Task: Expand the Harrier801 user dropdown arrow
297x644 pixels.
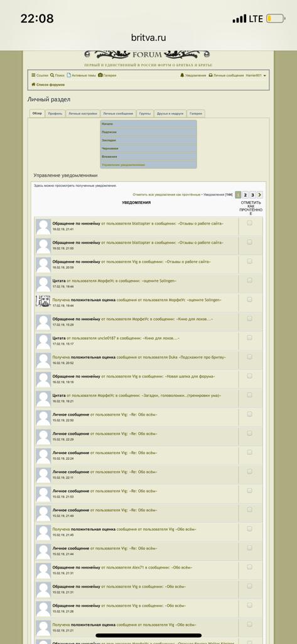Action: click(264, 76)
